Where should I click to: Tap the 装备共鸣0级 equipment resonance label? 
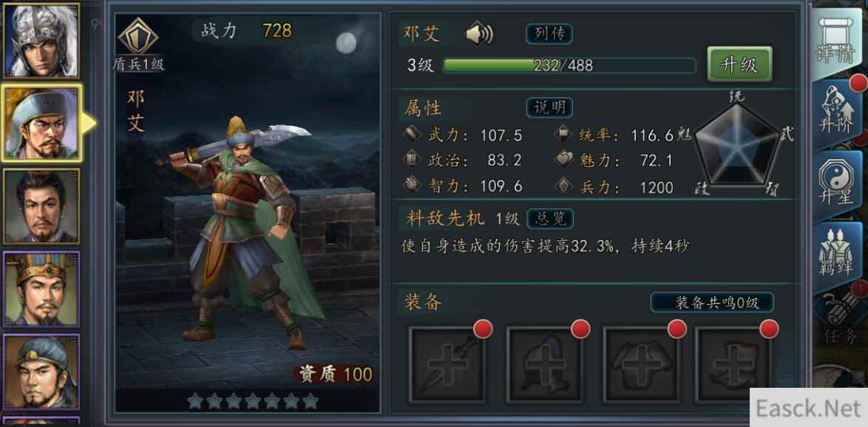(712, 303)
